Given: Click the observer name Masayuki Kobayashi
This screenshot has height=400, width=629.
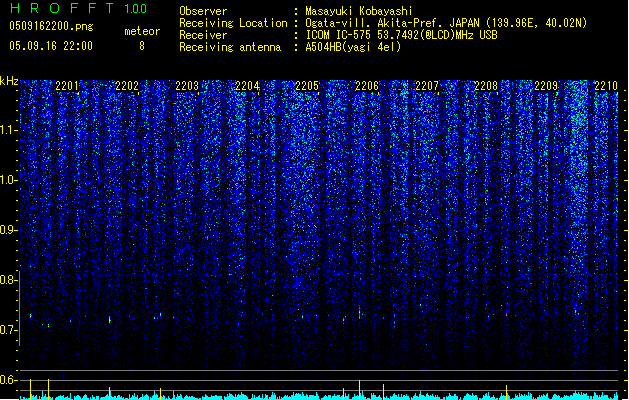Looking at the screenshot, I should (359, 11).
